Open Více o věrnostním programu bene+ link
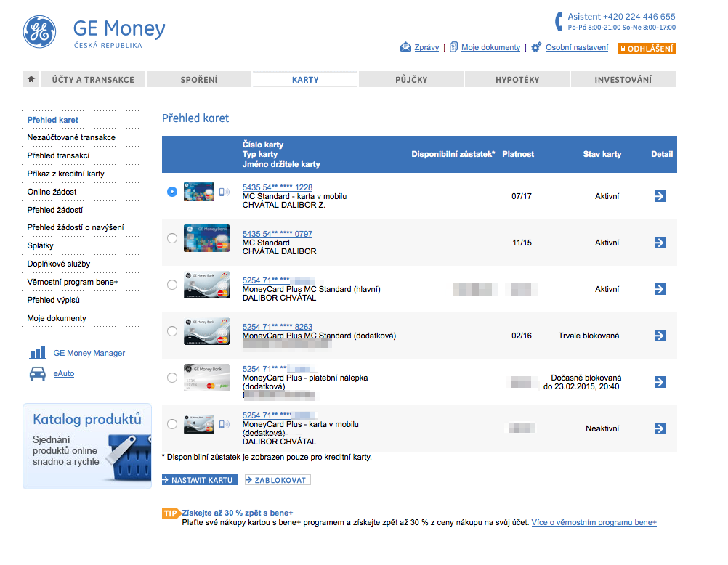 pos(594,522)
